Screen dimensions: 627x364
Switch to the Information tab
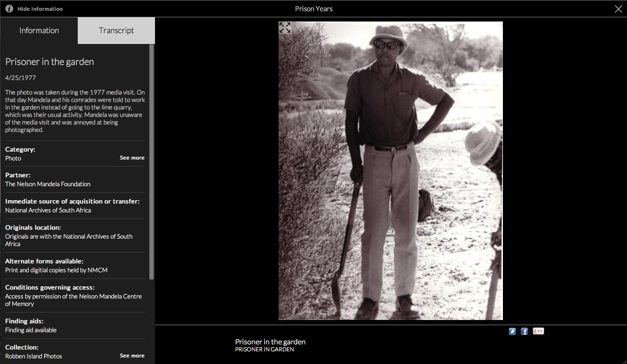[39, 30]
